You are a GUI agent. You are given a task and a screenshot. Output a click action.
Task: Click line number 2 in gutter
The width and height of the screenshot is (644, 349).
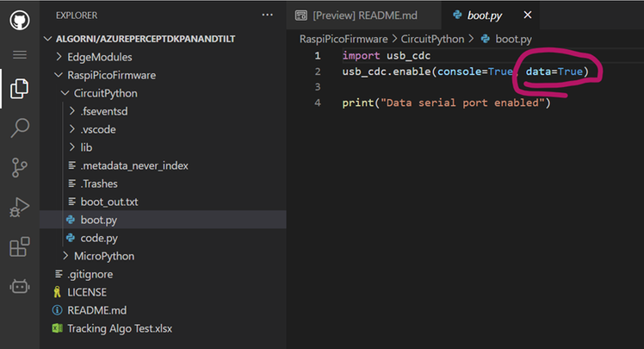click(x=318, y=72)
